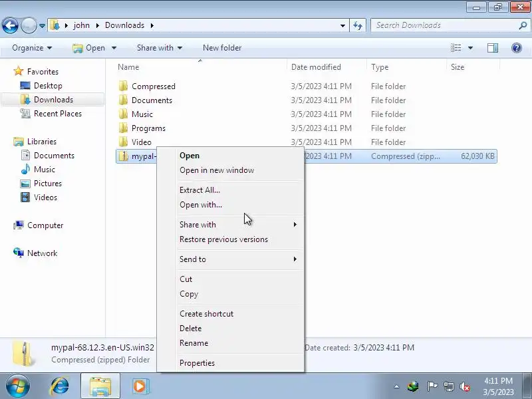
Task: Select the Compressed folder icon
Action: (123, 86)
